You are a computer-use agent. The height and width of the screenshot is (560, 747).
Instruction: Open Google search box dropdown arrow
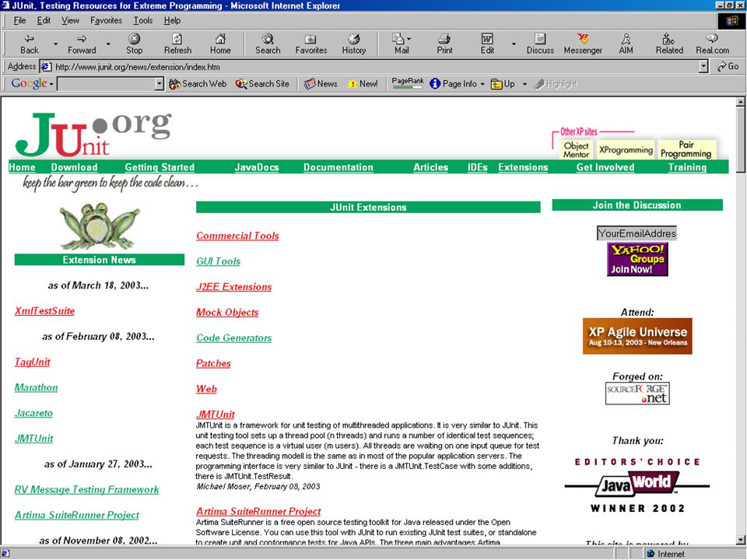click(160, 84)
